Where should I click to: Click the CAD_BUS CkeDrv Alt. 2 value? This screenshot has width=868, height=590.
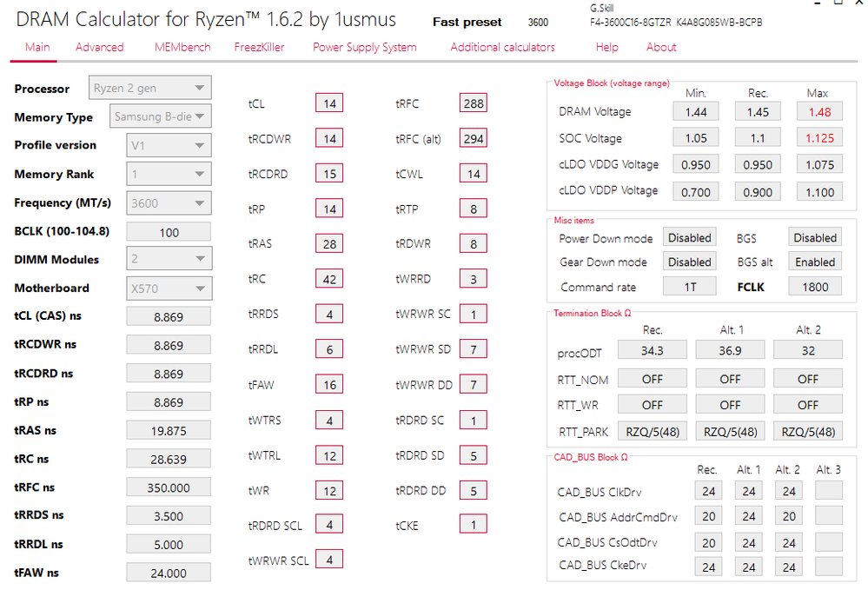click(x=789, y=567)
